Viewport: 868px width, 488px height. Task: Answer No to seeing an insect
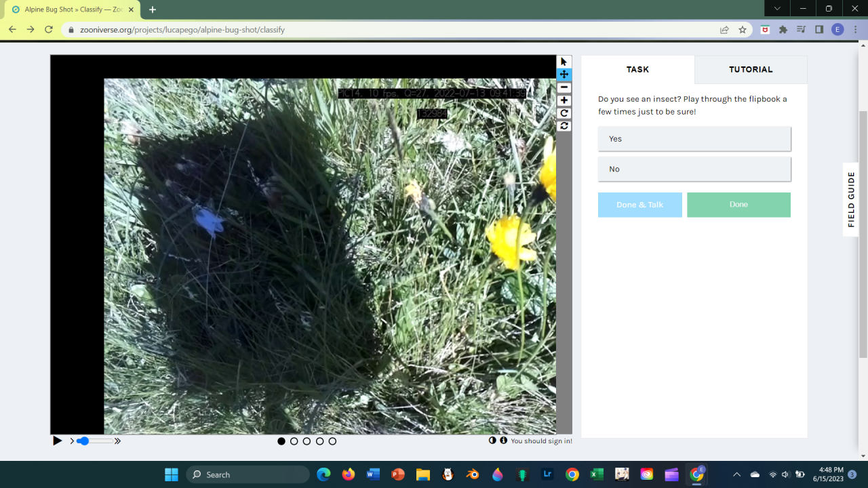coord(694,169)
